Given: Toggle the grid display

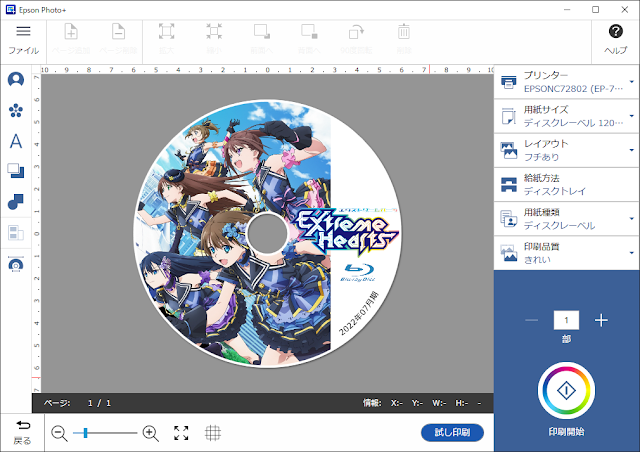Looking at the screenshot, I should coord(213,433).
